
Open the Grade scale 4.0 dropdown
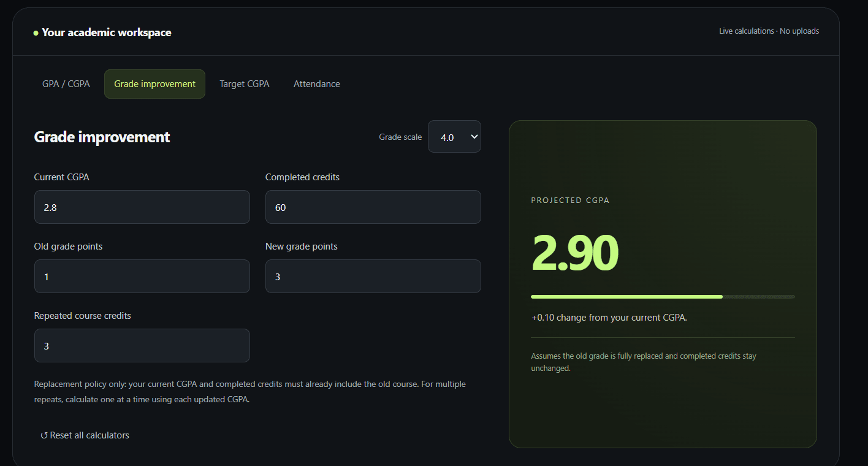(454, 137)
